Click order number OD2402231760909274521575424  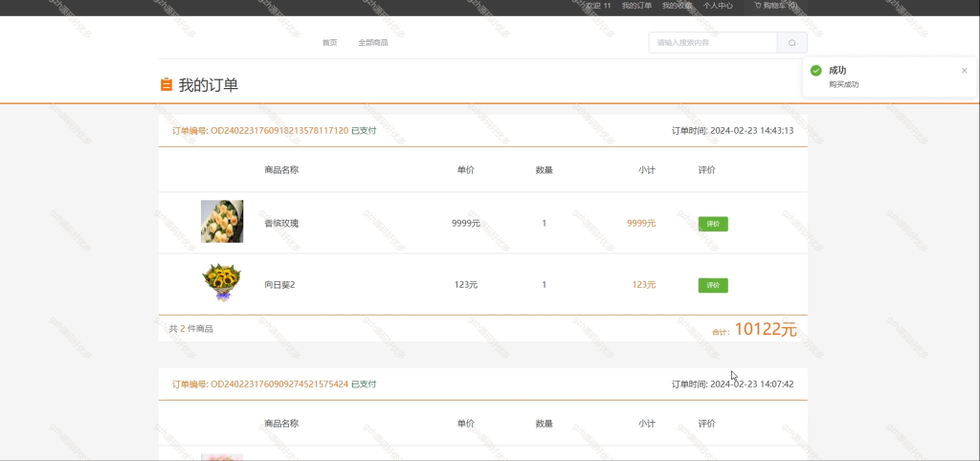tap(279, 384)
